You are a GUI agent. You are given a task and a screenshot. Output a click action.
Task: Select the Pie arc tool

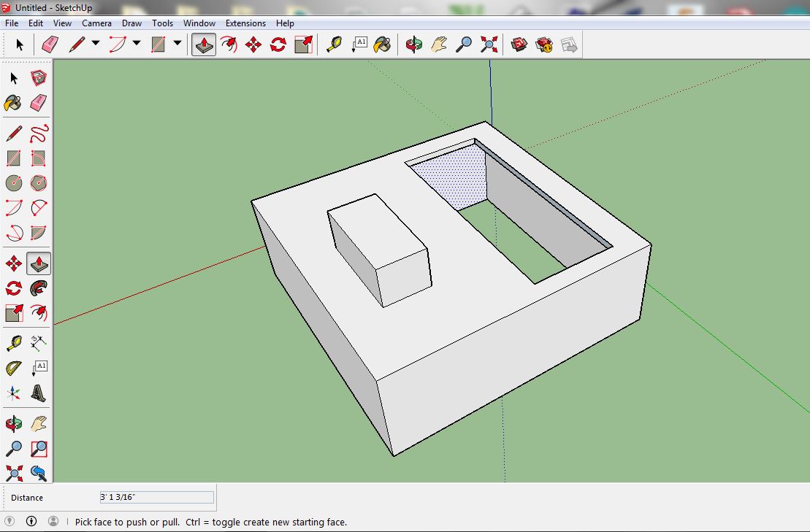(39, 233)
